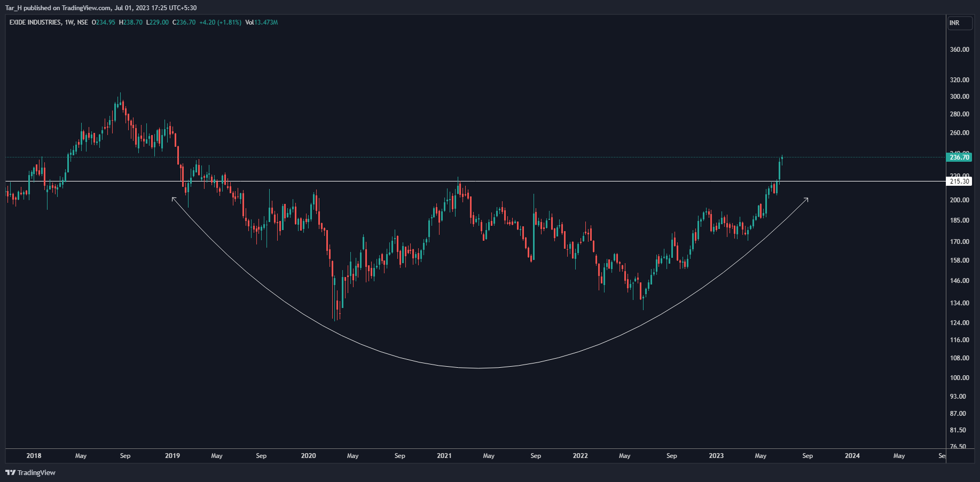
Task: Click the change value +4.20 (+1.81%)
Action: point(220,22)
